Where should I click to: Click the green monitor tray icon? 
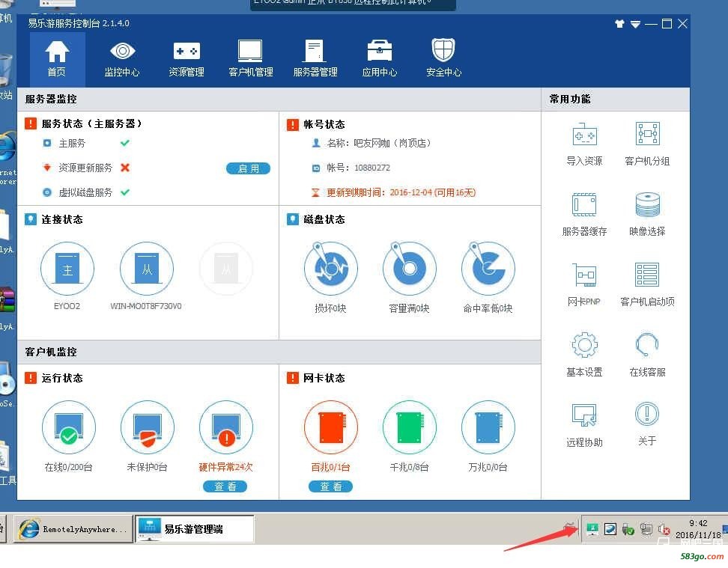pyautogui.click(x=592, y=529)
